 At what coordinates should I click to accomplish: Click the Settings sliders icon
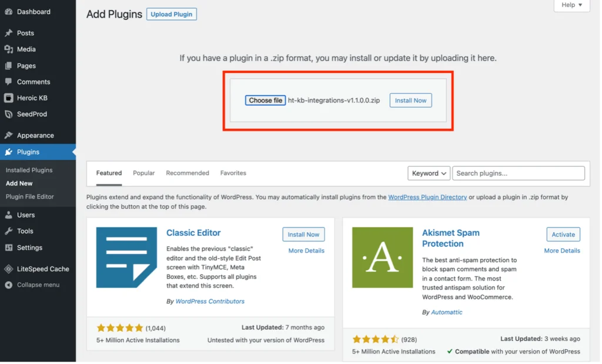tap(8, 248)
